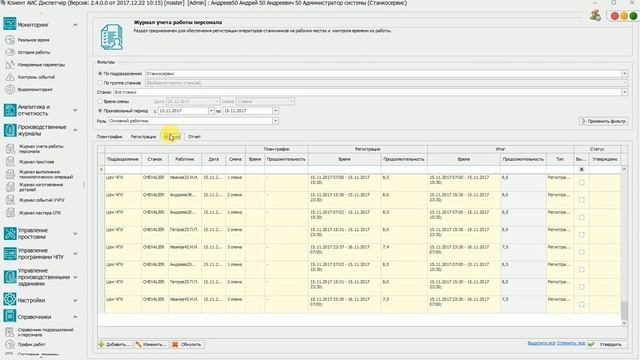Tick checkbox in Иванов42 row with duration 7,4

click(581, 252)
